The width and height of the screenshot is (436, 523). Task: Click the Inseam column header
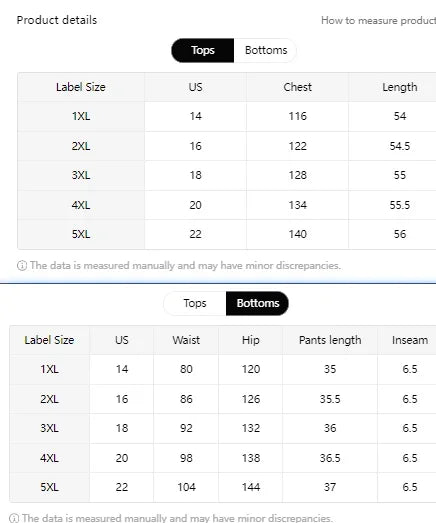point(410,340)
